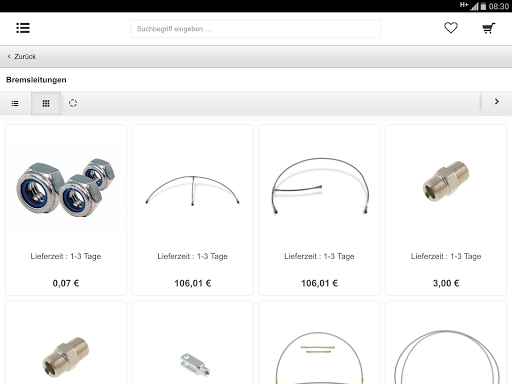Open the brake line with orange connectors

click(319, 357)
